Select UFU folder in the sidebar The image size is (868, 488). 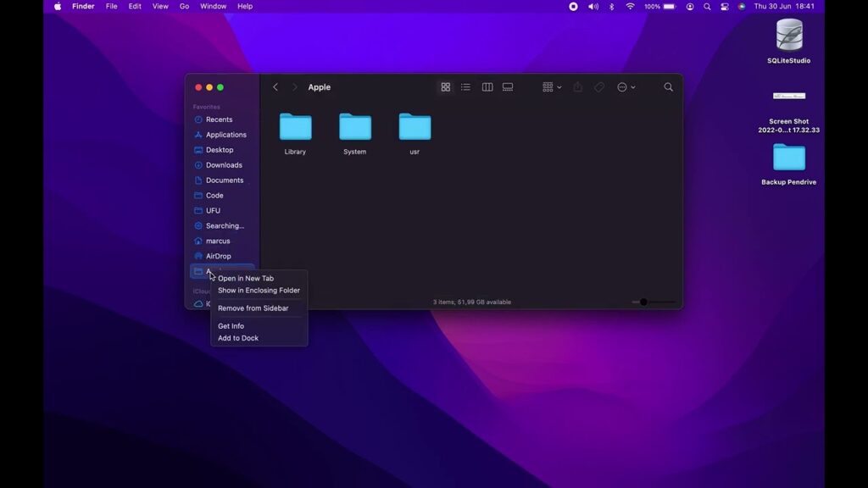(213, 211)
